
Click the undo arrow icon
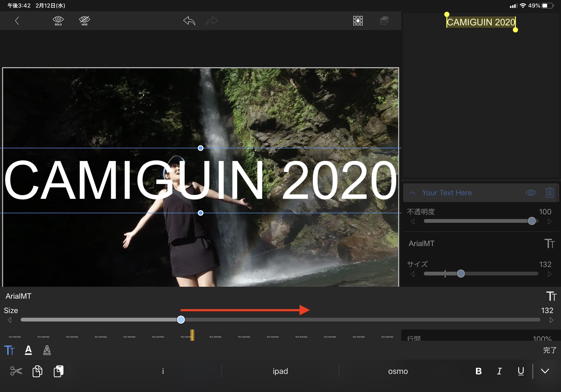(x=189, y=21)
